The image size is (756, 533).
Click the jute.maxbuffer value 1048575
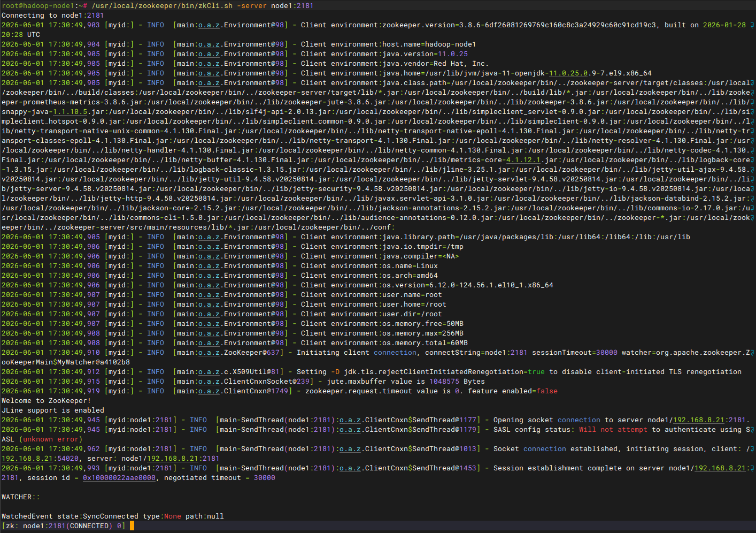(444, 382)
